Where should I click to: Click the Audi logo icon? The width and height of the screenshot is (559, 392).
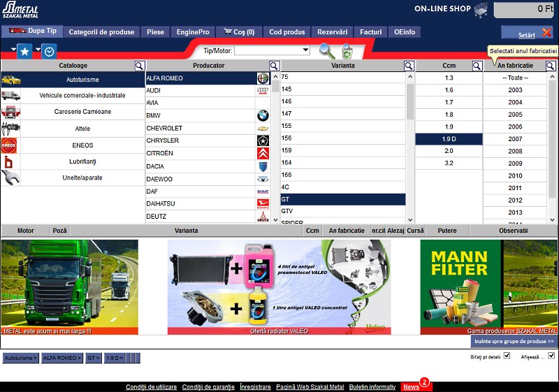[x=263, y=91]
